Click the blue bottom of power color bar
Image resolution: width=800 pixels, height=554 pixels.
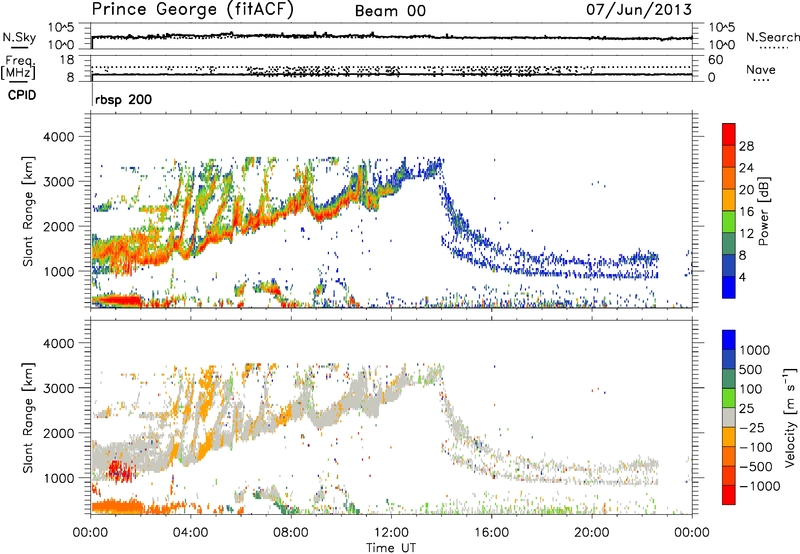[729, 287]
